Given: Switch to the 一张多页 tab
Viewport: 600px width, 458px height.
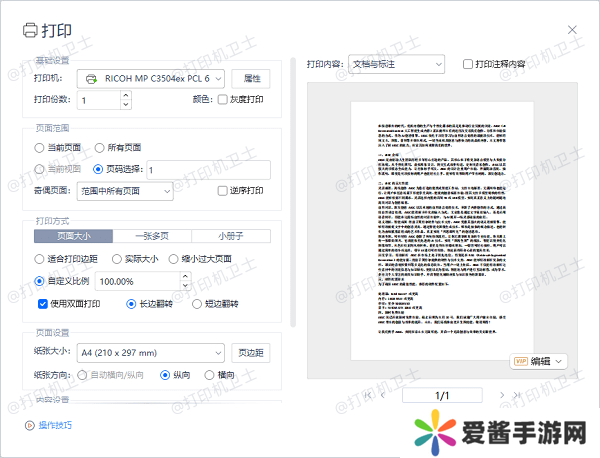Looking at the screenshot, I should (124, 236).
